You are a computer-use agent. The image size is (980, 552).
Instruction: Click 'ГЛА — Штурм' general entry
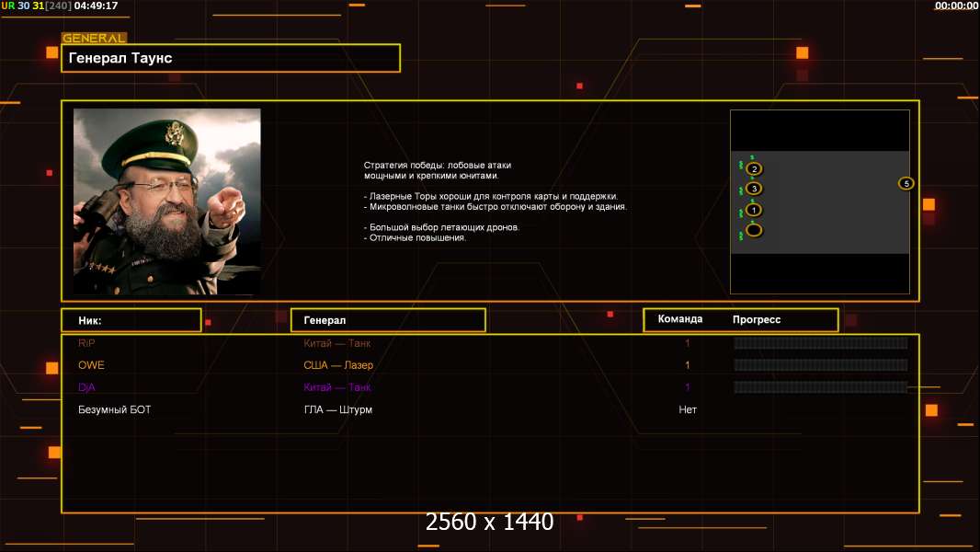coord(338,409)
